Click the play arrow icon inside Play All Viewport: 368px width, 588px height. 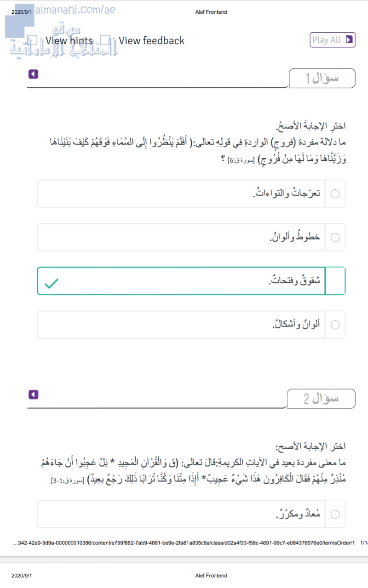(349, 39)
